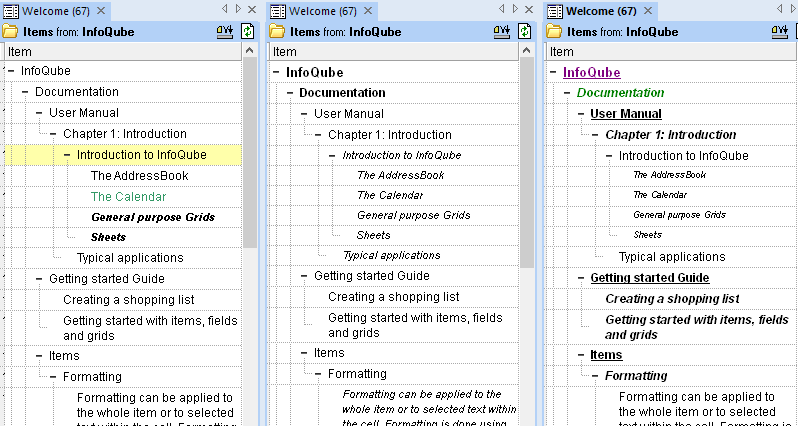This screenshot has height=426, width=798.
Task: Select bold italic 'Sheets' in the left panel
Action: pyautogui.click(x=108, y=237)
